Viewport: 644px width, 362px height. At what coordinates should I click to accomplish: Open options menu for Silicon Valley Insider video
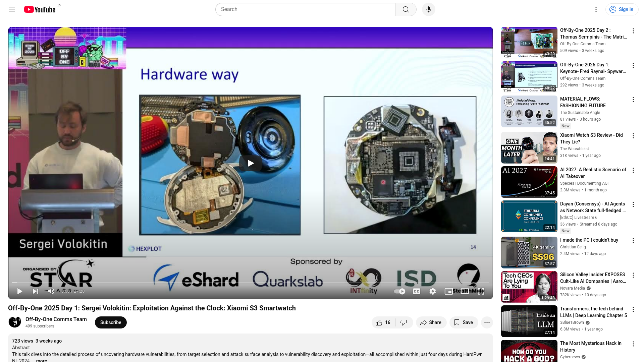[633, 275]
